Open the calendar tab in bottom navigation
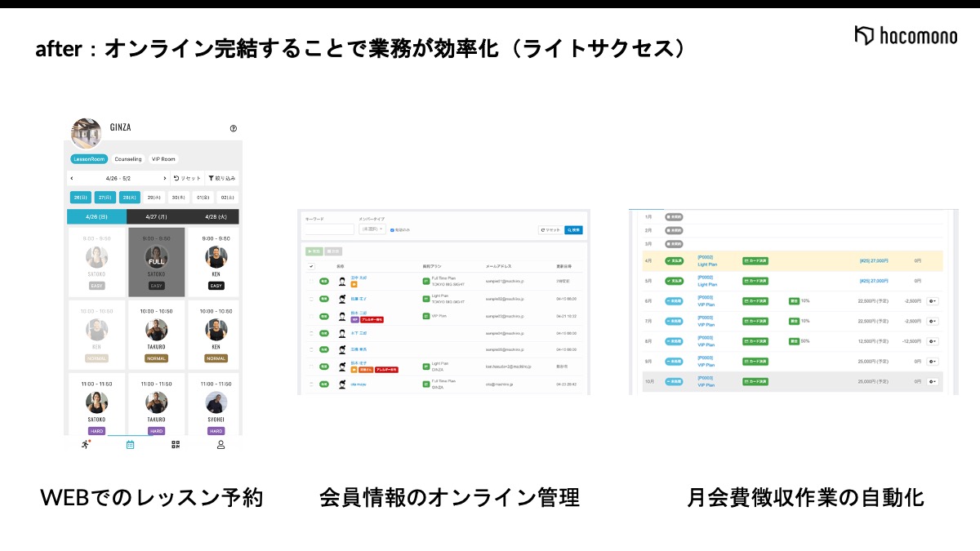980x551 pixels. pyautogui.click(x=130, y=445)
